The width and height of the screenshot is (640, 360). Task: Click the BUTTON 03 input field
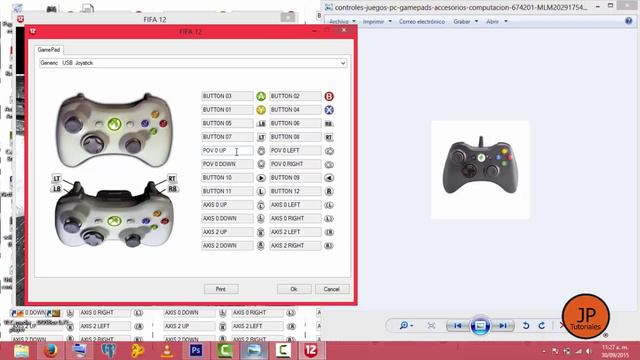[227, 96]
